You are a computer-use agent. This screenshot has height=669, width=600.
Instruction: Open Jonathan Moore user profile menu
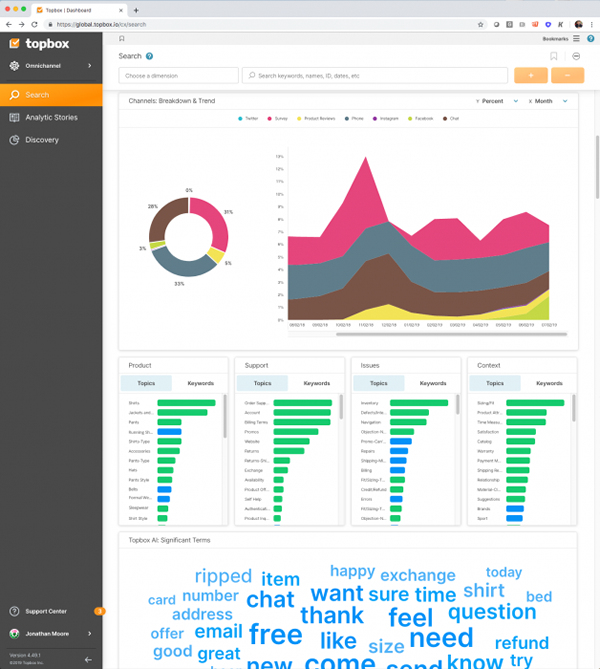point(50,633)
